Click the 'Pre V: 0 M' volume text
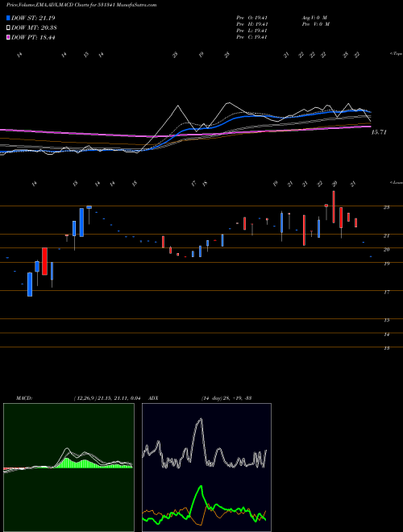The width and height of the screenshot is (403, 532). (315, 24)
